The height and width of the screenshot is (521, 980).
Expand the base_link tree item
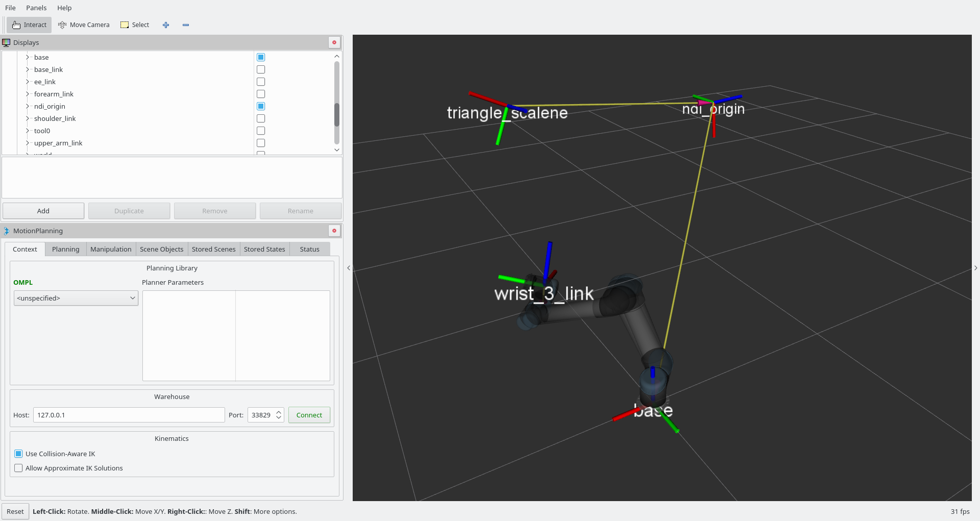[27, 69]
